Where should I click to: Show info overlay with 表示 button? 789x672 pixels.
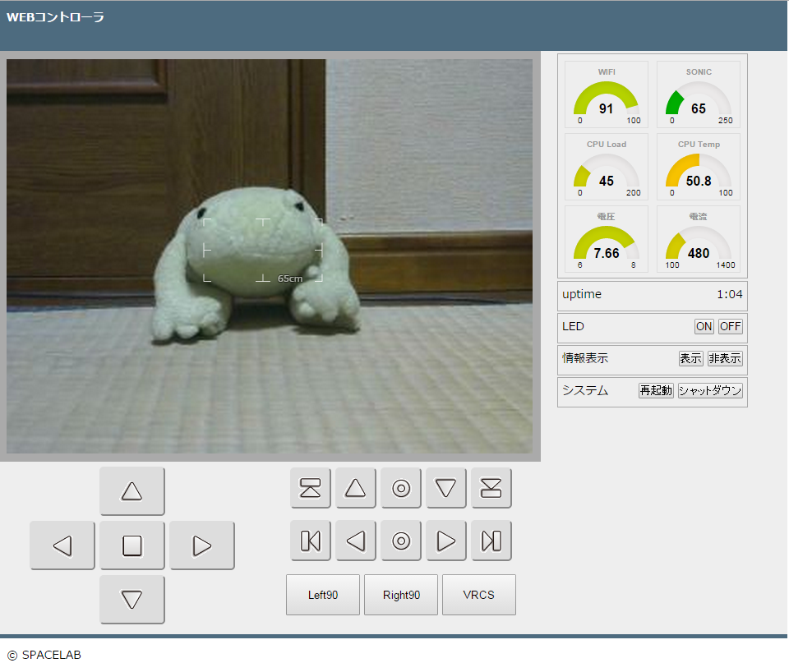pos(691,358)
